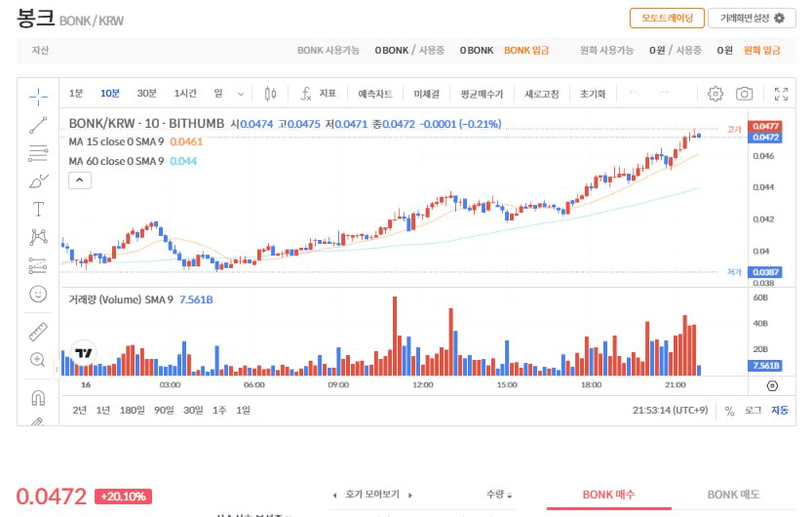This screenshot has height=517, width=812.
Task: Set chart range to 30일
Action: (x=193, y=411)
